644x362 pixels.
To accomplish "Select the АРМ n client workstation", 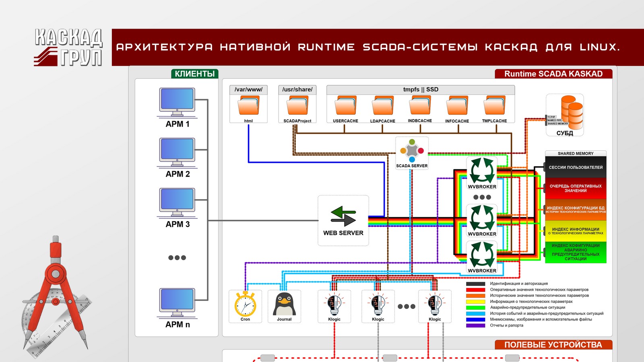I will (177, 302).
